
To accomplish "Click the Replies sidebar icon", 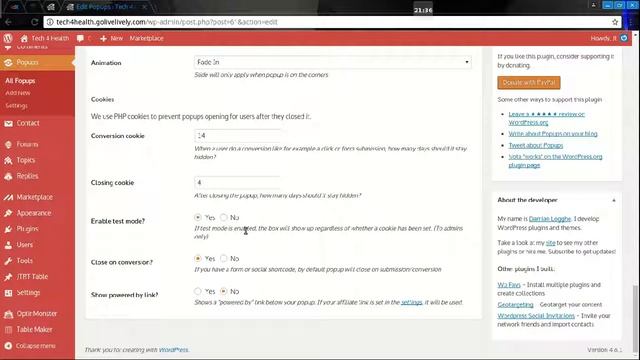I will pyautogui.click(x=8, y=176).
